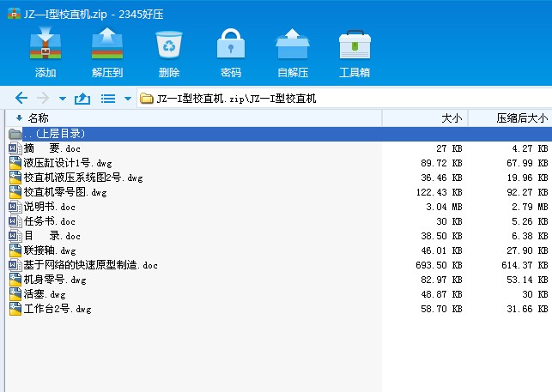Viewport: 552px width, 392px height.
Task: Go back with the blue back arrow
Action: [x=21, y=98]
